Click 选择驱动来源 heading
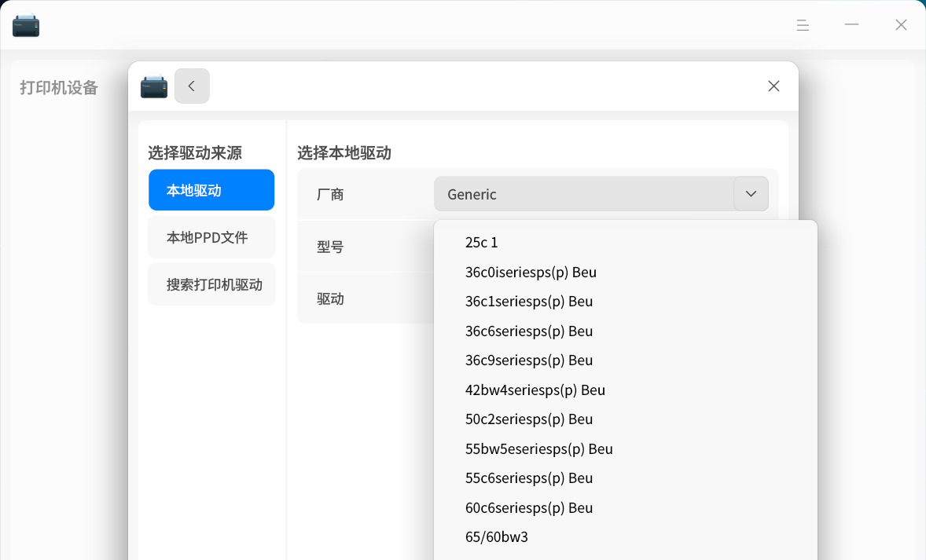 (195, 153)
